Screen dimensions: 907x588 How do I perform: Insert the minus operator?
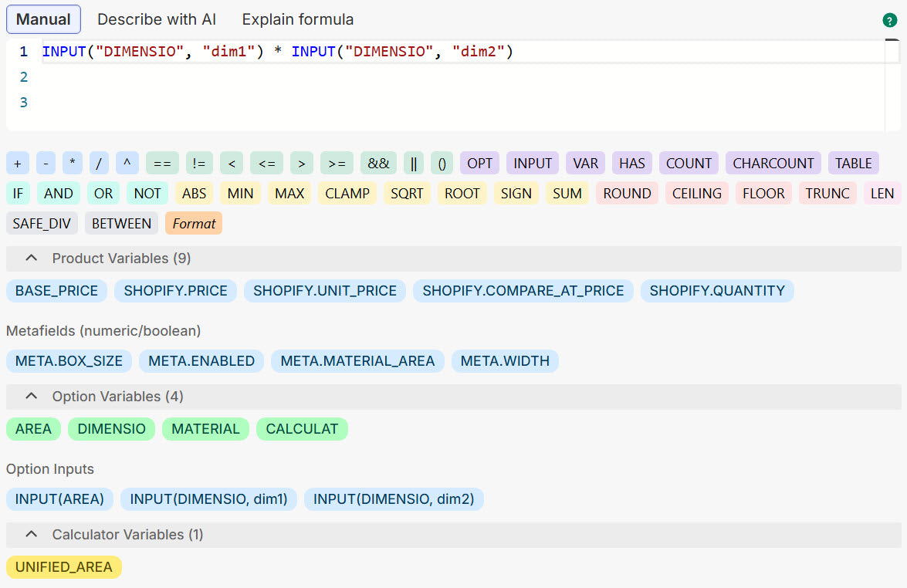coord(46,164)
